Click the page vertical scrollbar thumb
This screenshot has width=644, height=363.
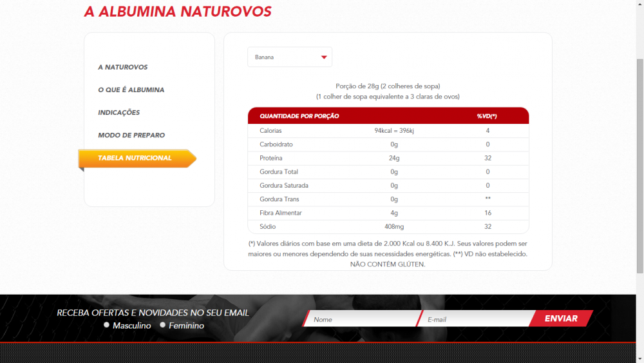[x=640, y=166]
